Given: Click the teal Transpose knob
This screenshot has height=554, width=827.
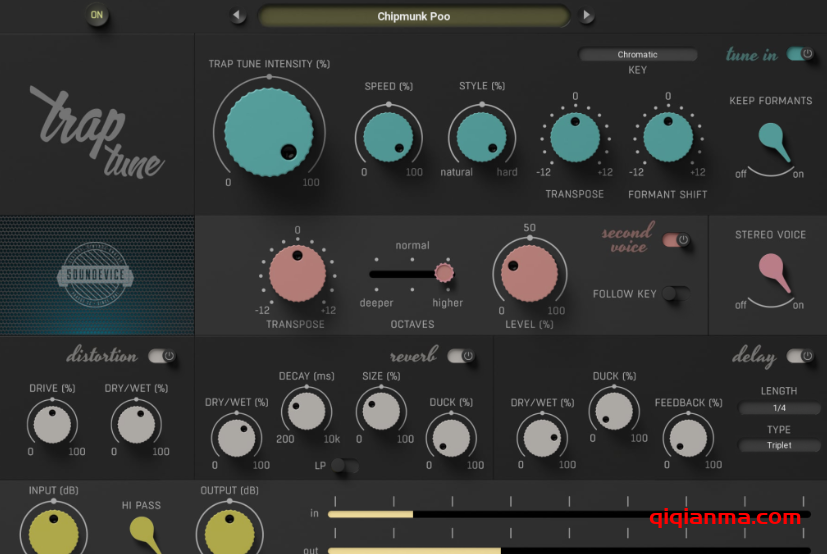Looking at the screenshot, I should tap(575, 137).
